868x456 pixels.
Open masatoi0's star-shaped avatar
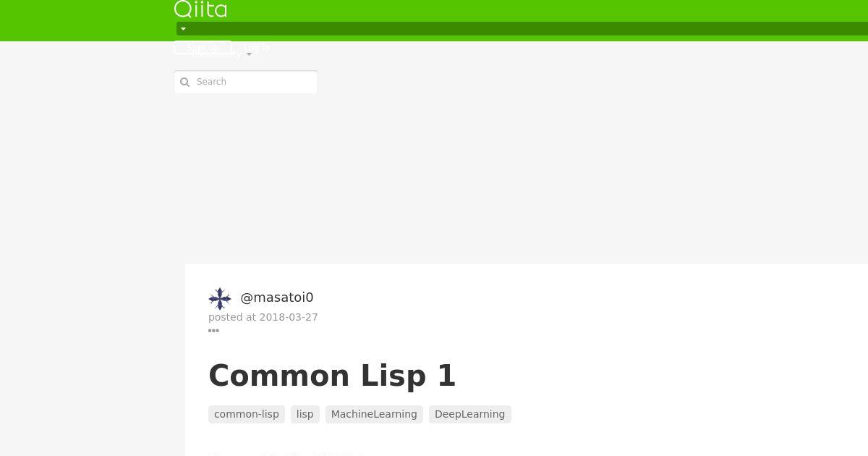point(220,298)
